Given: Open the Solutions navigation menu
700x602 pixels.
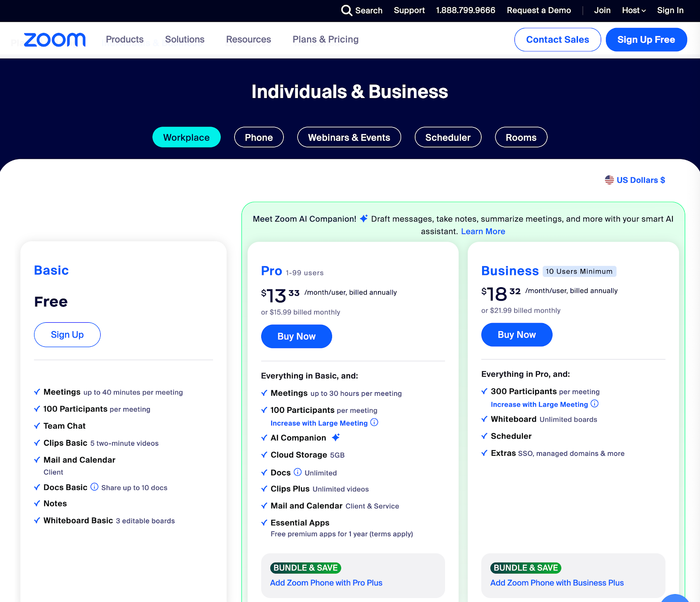Looking at the screenshot, I should pyautogui.click(x=185, y=39).
